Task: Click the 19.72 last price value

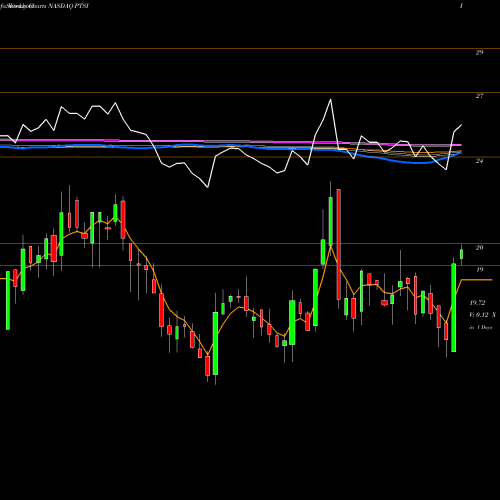Action: point(477,303)
